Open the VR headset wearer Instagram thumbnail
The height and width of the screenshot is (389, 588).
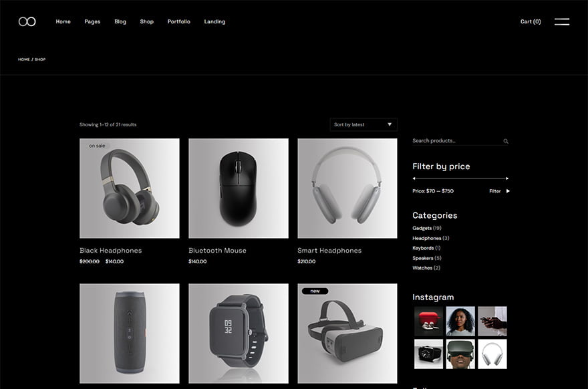460,354
